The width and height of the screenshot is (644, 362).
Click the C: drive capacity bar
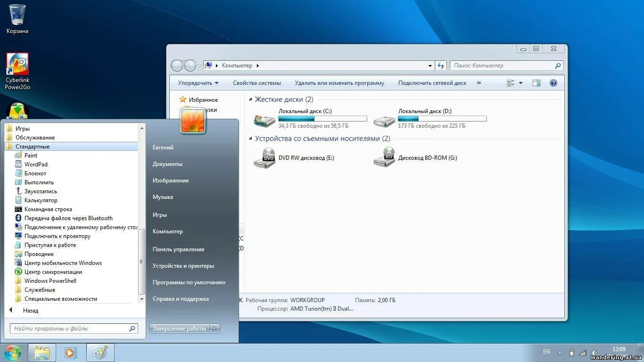[322, 119]
